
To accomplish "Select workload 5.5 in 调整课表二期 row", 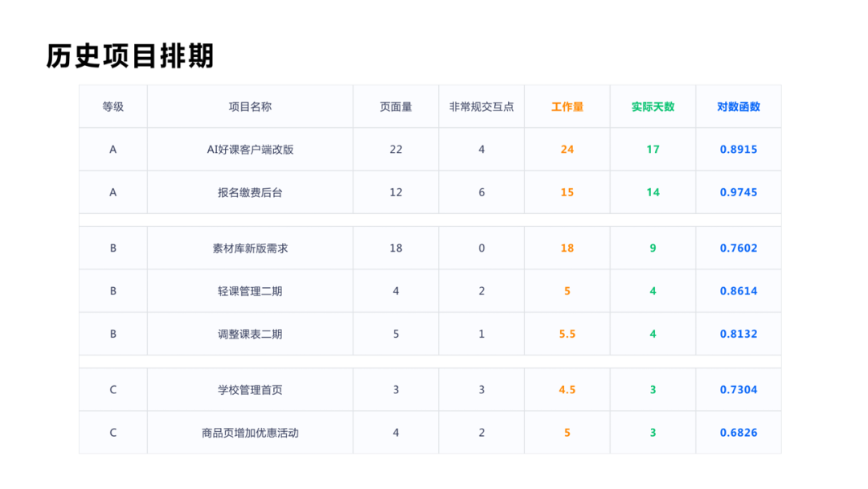I will click(567, 334).
